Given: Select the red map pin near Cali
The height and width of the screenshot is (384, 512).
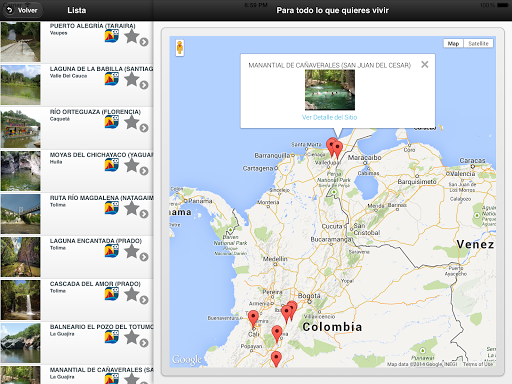Looking at the screenshot, I should point(253,318).
